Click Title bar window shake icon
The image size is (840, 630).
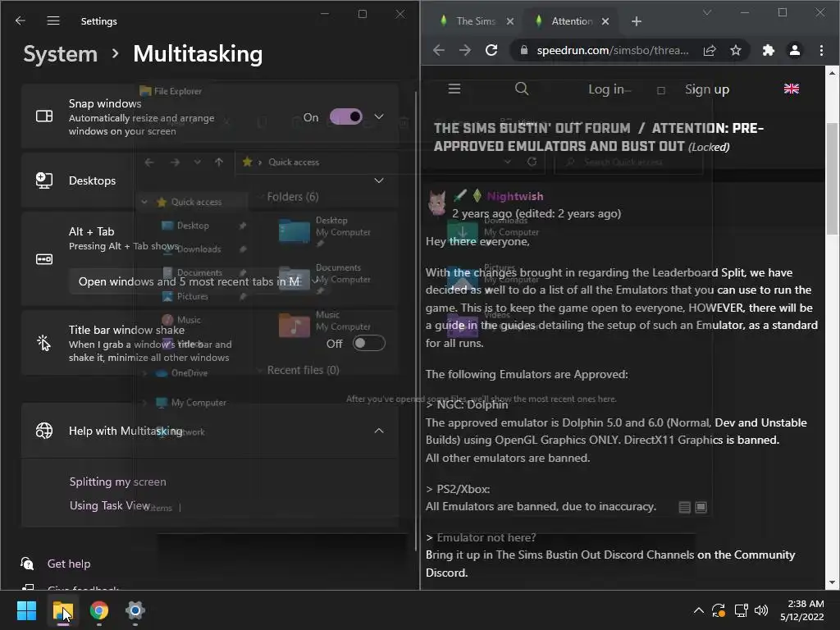(44, 343)
